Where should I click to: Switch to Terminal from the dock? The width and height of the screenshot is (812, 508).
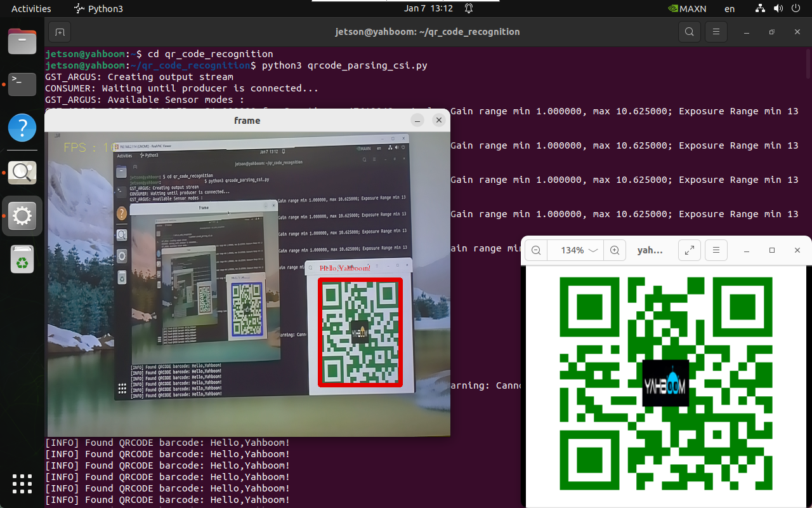point(22,84)
